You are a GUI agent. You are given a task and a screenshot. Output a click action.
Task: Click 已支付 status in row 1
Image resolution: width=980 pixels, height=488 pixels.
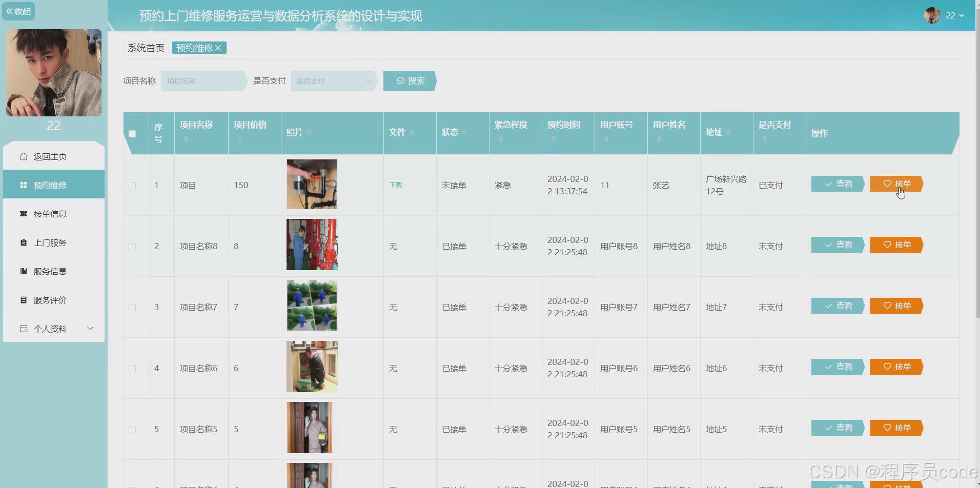click(771, 185)
